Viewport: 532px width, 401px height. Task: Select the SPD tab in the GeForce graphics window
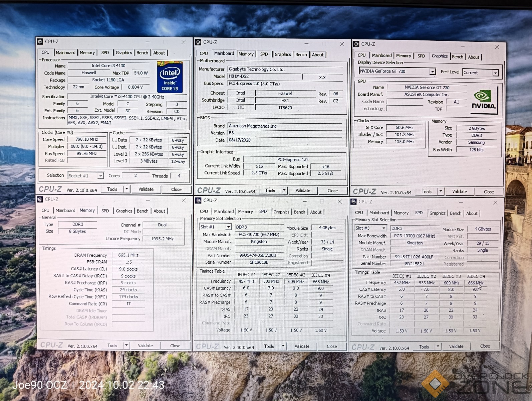(x=421, y=56)
